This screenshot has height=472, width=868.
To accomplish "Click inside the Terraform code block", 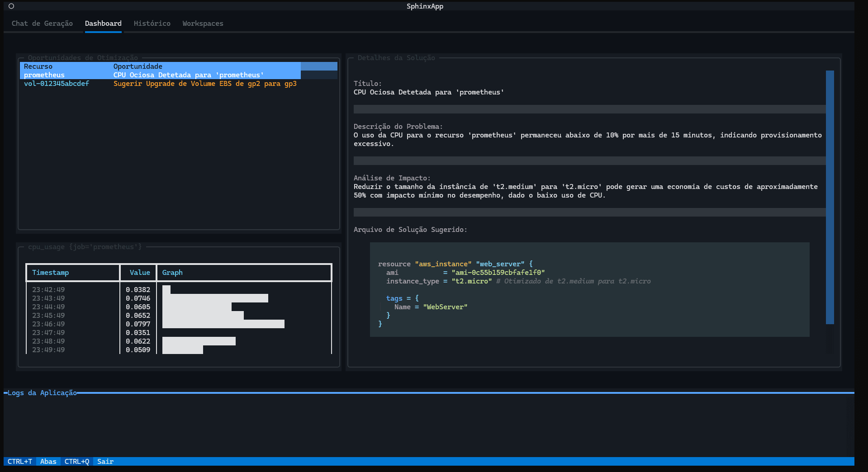I will click(589, 289).
